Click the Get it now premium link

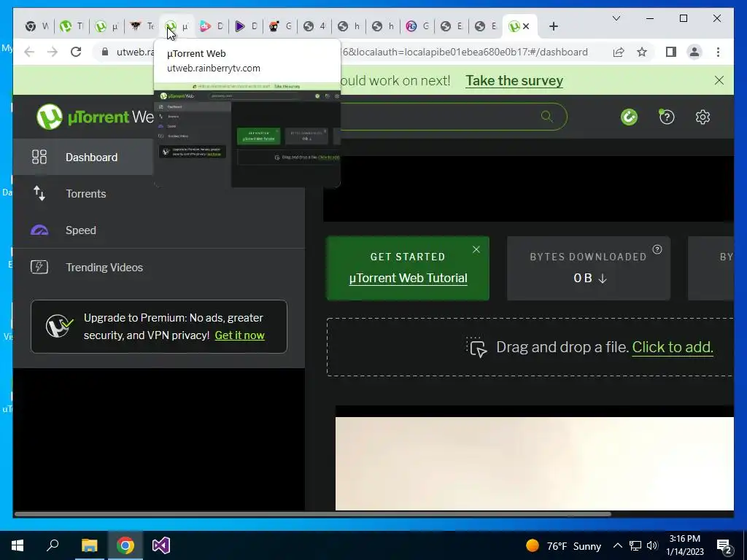pyautogui.click(x=239, y=335)
